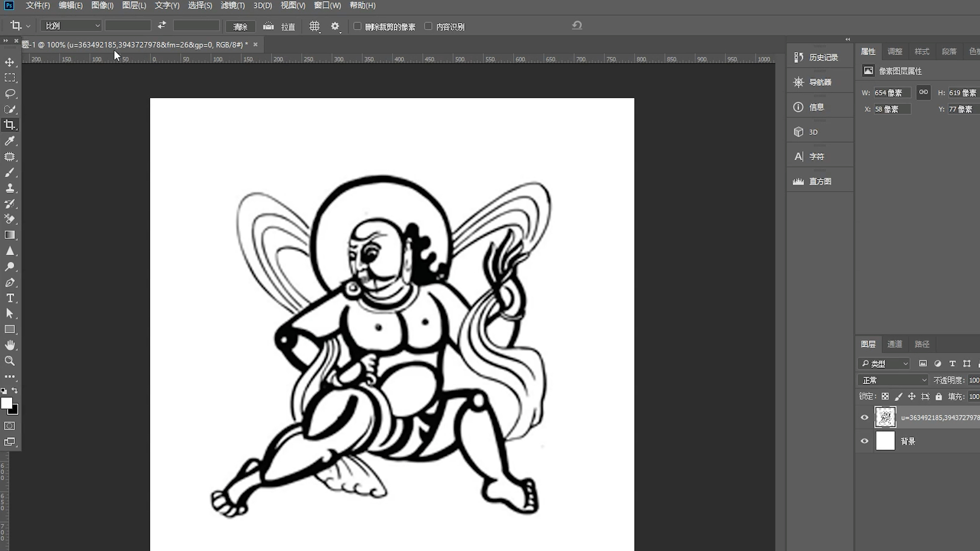980x551 pixels.
Task: Select the Hand tool
Action: pyautogui.click(x=10, y=345)
